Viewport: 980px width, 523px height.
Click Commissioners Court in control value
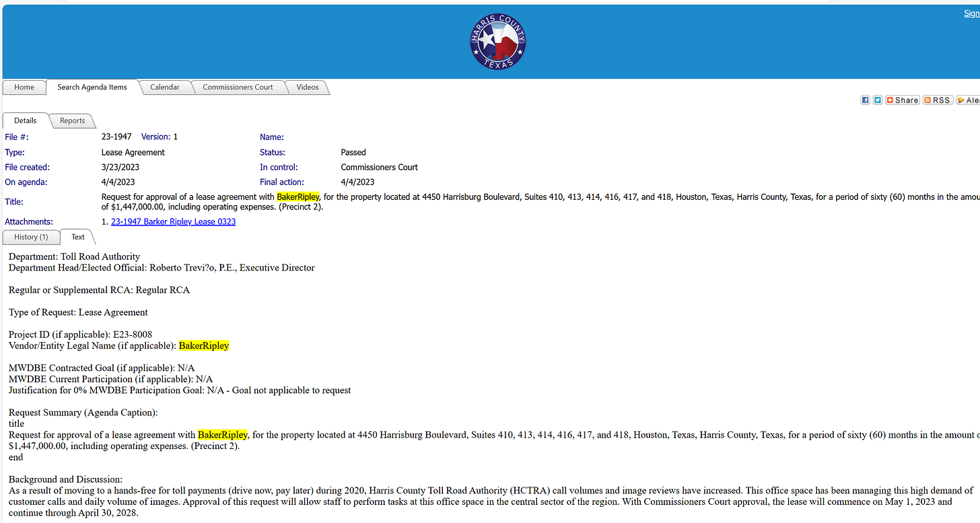380,167
